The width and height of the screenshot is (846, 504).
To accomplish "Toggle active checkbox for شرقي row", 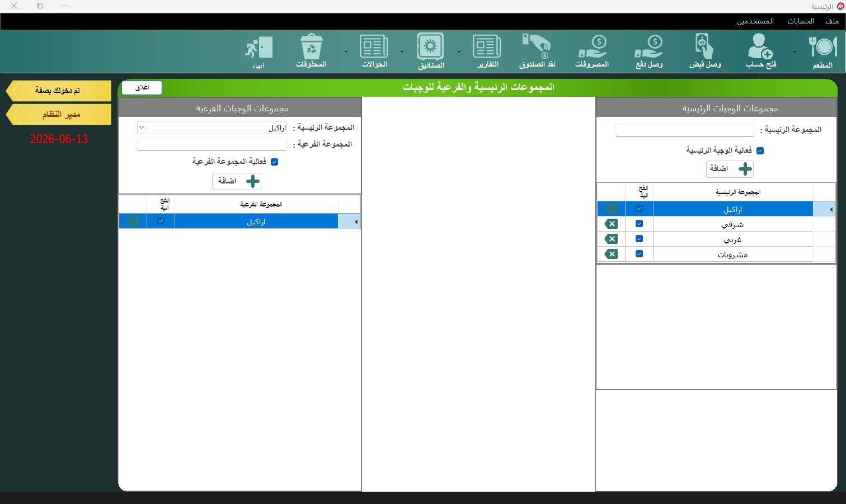I will 639,224.
